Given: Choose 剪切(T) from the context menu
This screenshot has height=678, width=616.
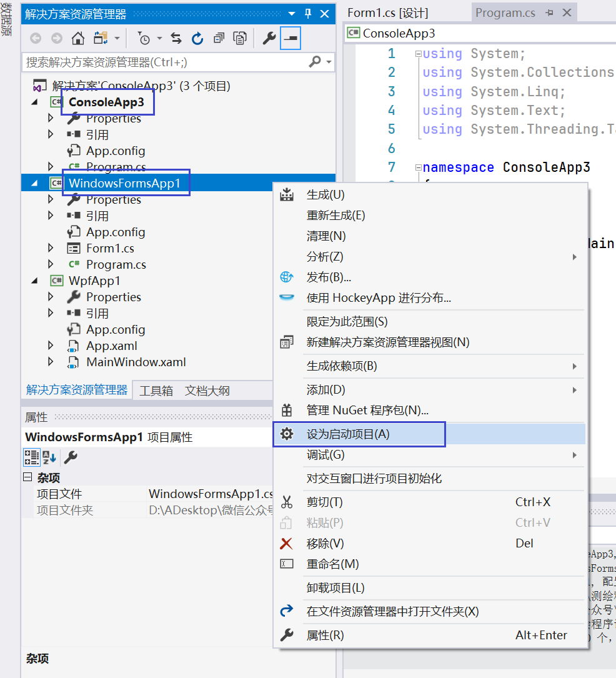Looking at the screenshot, I should (x=430, y=502).
